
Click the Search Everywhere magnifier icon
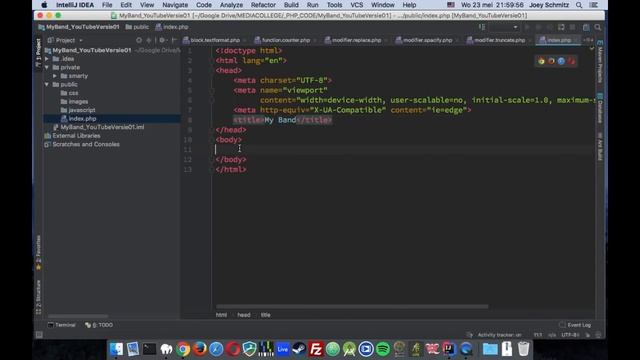coord(598,27)
